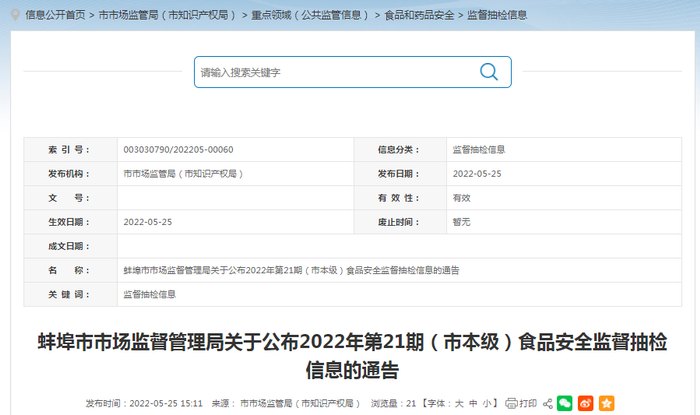This screenshot has height=415, width=700.
Task: Click the location pin icon in breadcrumb
Action: [15, 15]
